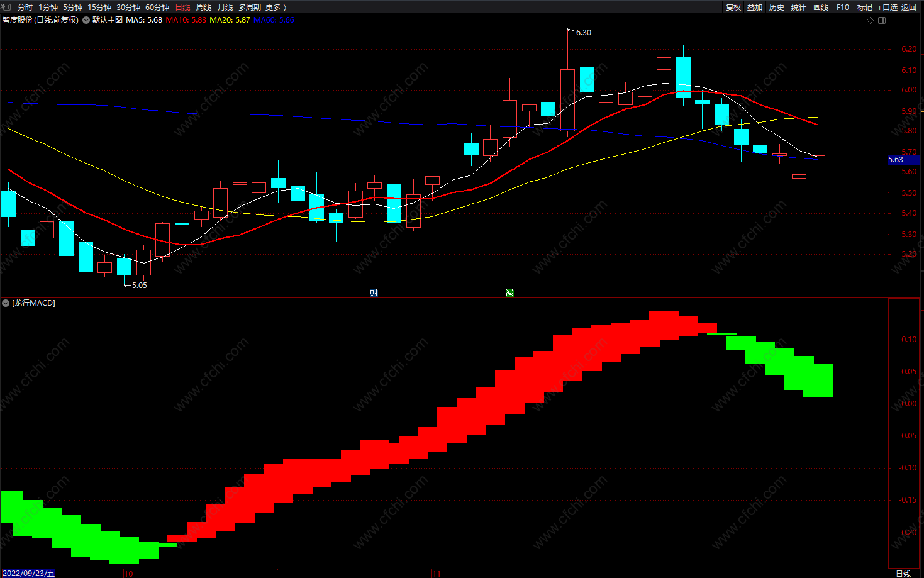Screen dimensions: 924x578
Task: Add stock via +自选 button
Action: click(x=888, y=7)
